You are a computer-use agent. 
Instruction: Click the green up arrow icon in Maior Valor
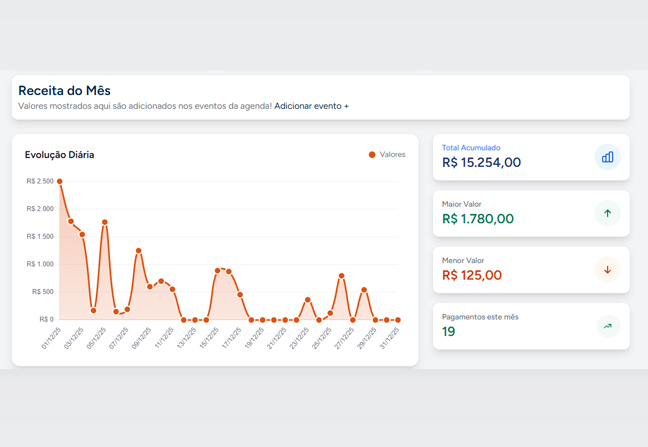[x=607, y=213]
